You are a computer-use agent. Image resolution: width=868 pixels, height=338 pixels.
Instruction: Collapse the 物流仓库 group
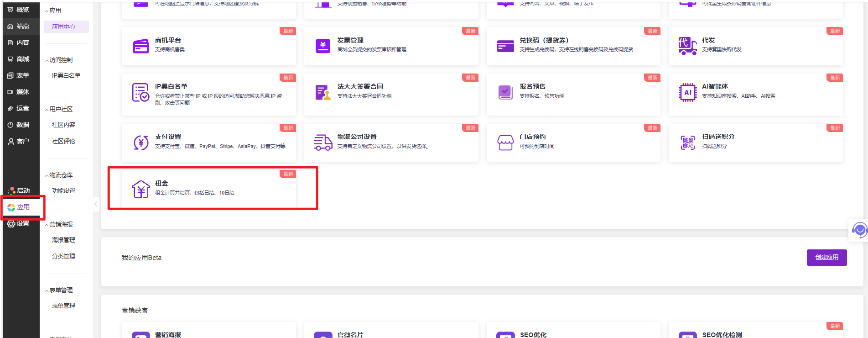pos(47,175)
